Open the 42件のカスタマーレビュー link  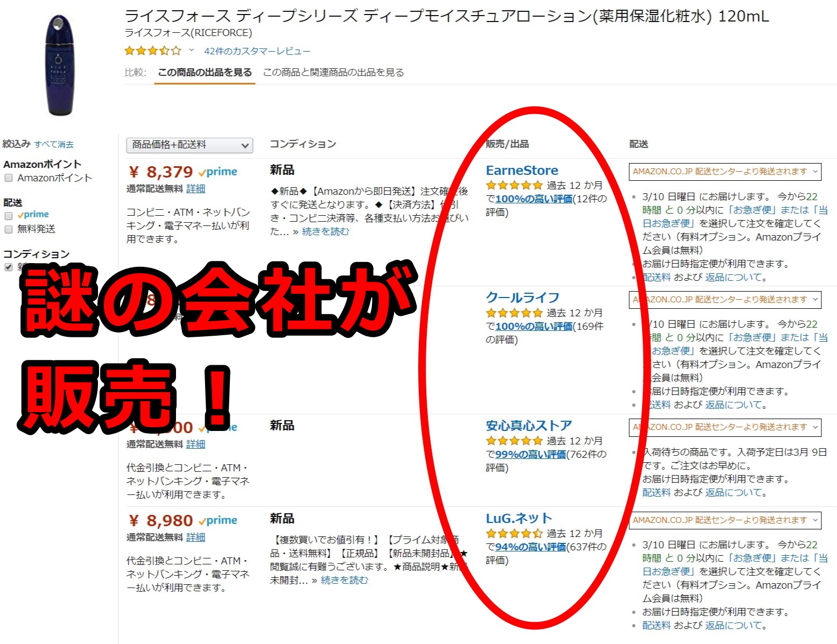[257, 51]
